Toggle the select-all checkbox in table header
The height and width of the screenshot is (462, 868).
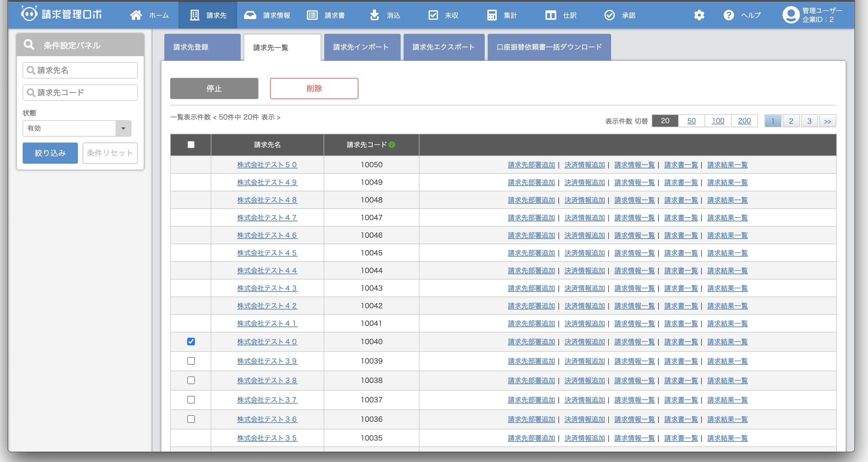point(191,145)
